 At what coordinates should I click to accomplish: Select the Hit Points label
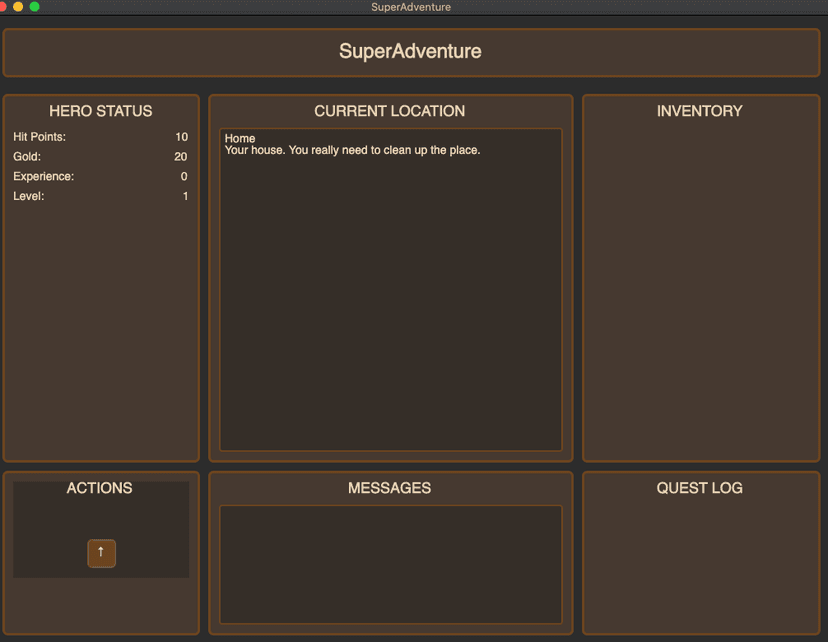pos(39,137)
